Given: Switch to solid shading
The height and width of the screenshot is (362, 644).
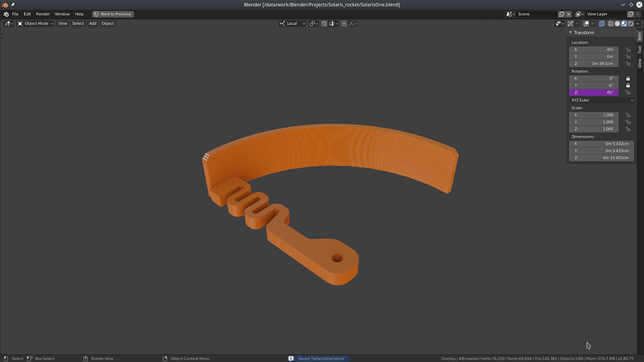Looking at the screenshot, I should pos(617,24).
